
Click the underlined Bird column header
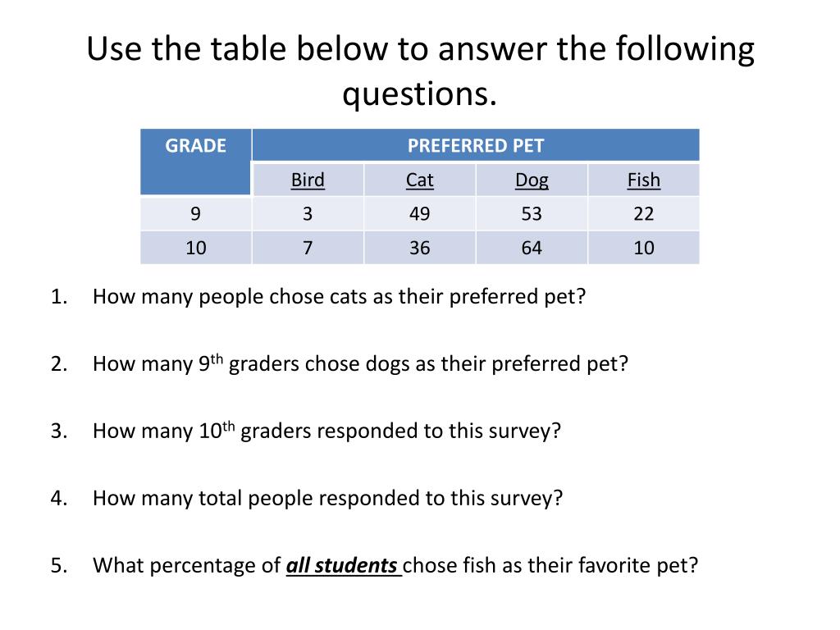coord(308,180)
